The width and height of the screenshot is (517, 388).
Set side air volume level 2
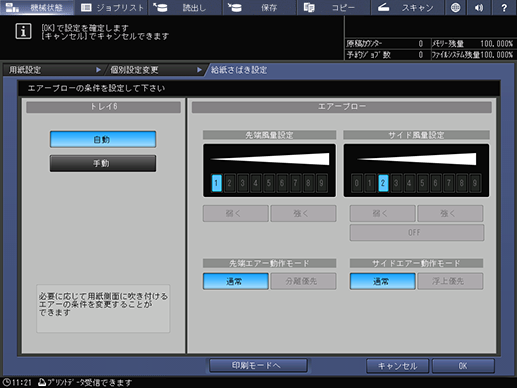[383, 183]
